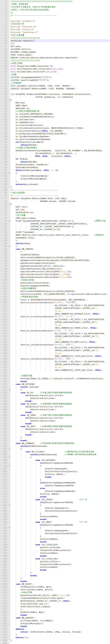
Task: Click the SetTimer call line
Action: click(62, 379)
